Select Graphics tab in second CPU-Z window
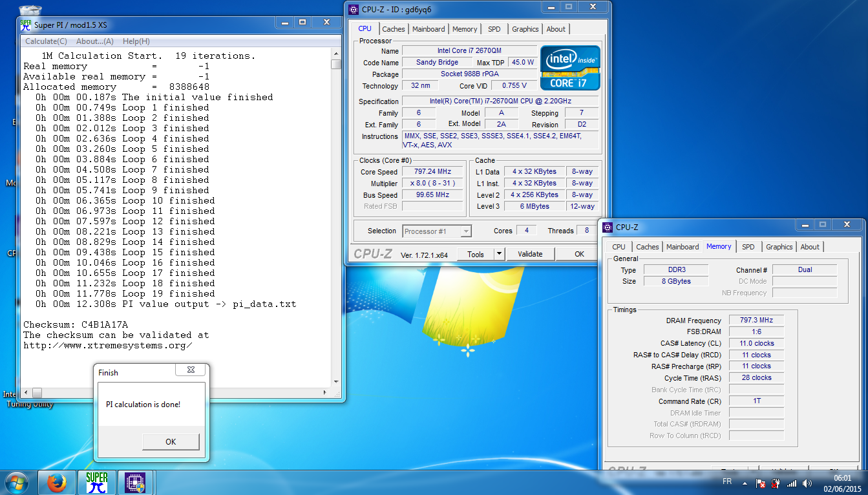 click(779, 247)
